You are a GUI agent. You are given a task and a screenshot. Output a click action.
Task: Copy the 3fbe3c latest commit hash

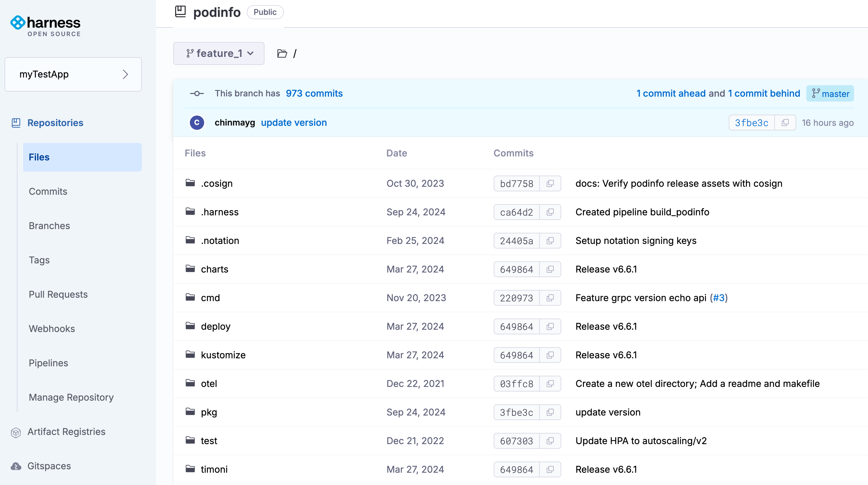[x=785, y=123]
